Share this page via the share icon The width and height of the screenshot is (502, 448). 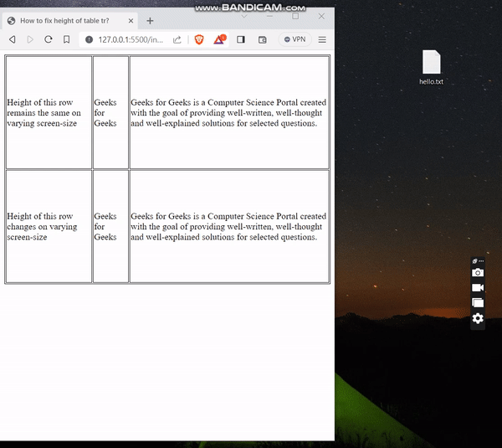[x=177, y=39]
